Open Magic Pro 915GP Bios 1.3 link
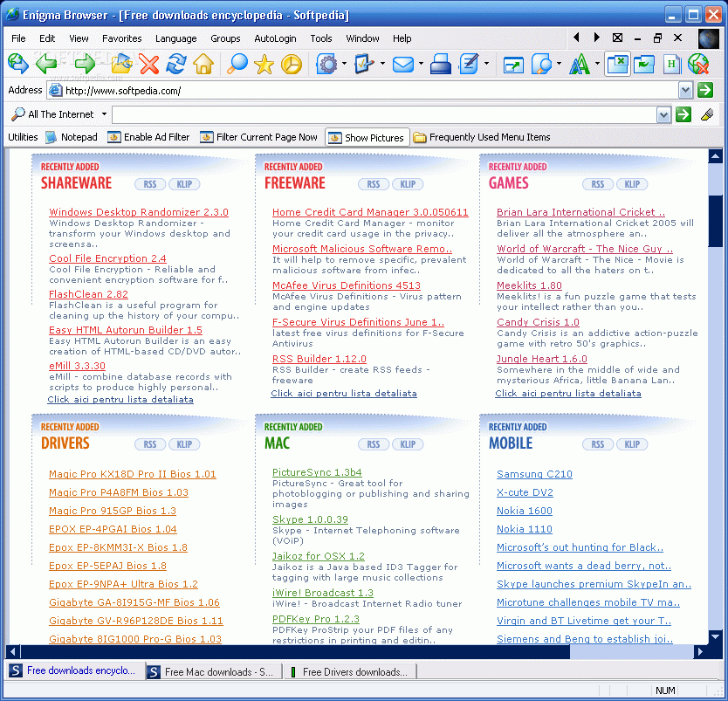This screenshot has width=728, height=701. [113, 511]
